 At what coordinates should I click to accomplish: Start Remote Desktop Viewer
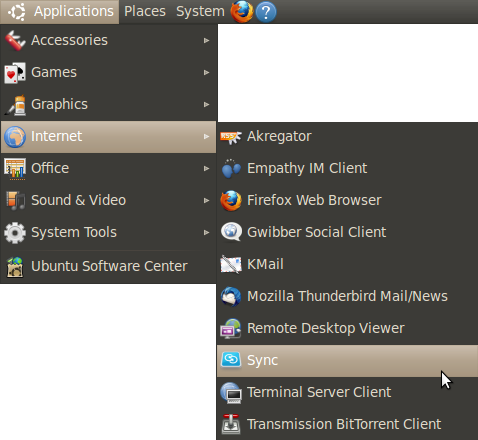tap(347, 328)
